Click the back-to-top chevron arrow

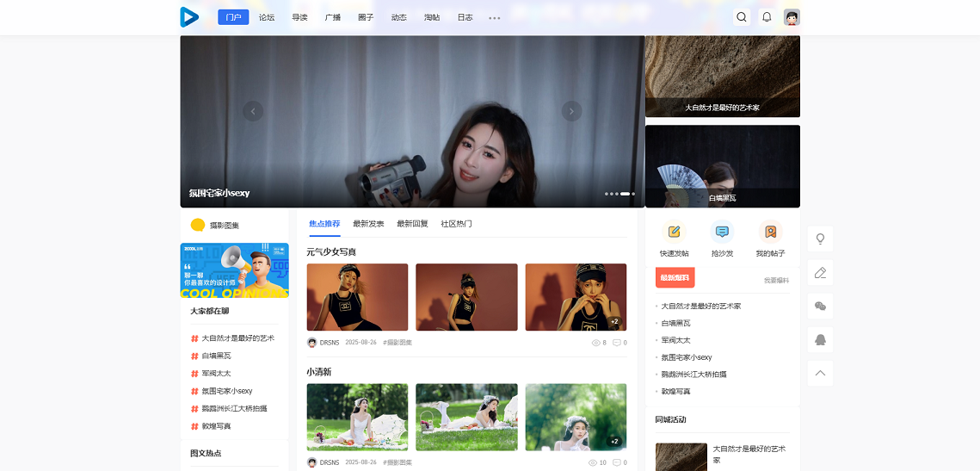tap(820, 373)
